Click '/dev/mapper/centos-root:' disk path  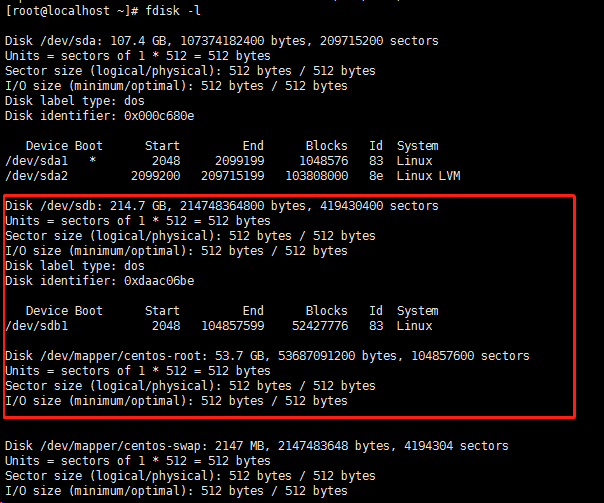[124, 355]
